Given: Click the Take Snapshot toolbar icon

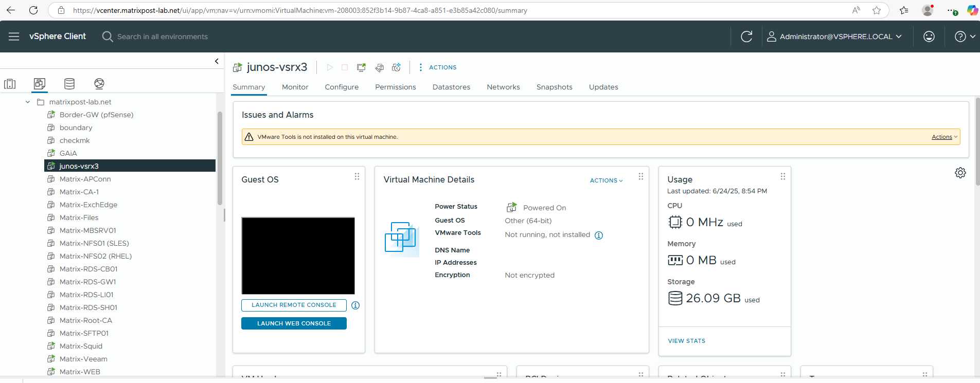Looking at the screenshot, I should point(396,67).
